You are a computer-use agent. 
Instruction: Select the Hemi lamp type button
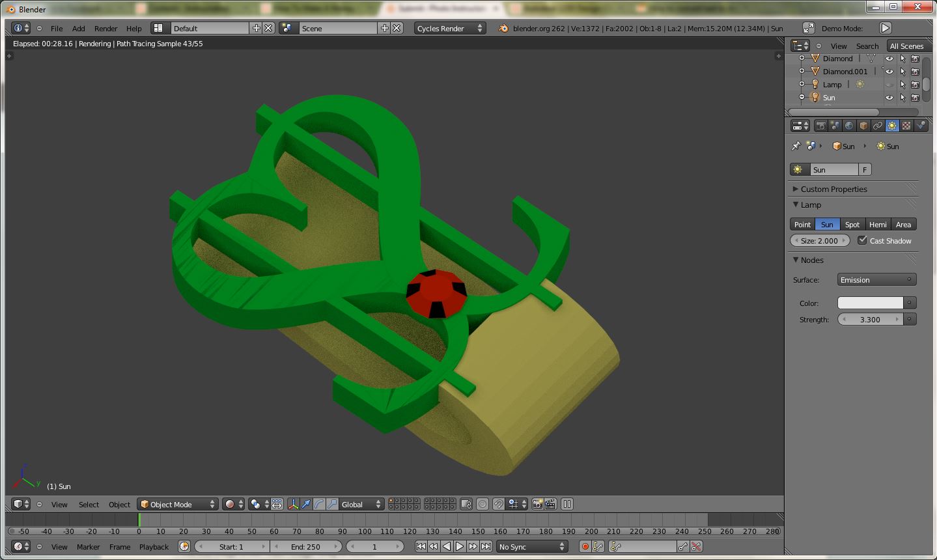click(x=878, y=224)
